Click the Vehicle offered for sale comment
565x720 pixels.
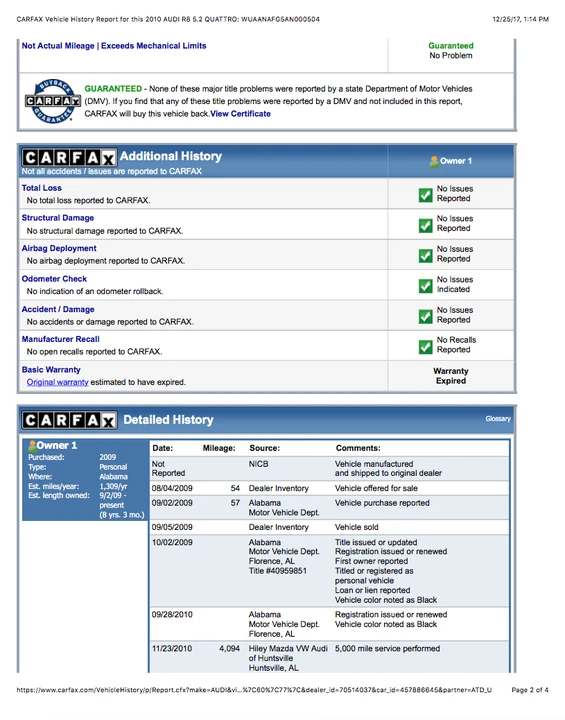point(376,489)
